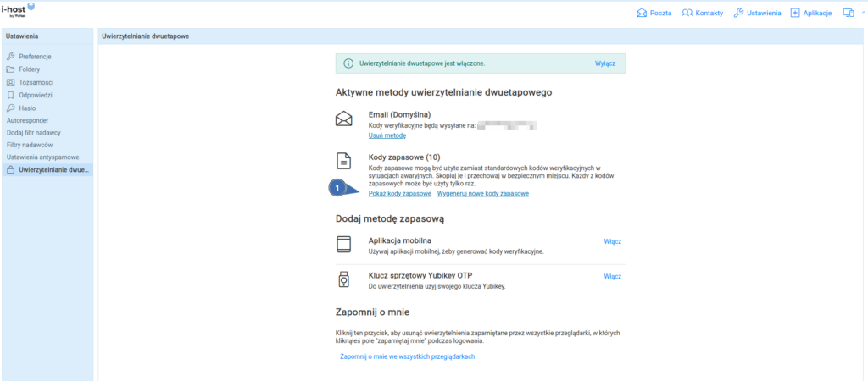Viewport: 868px width, 381px height.
Task: Open Poczta mail from top bar
Action: click(x=654, y=14)
